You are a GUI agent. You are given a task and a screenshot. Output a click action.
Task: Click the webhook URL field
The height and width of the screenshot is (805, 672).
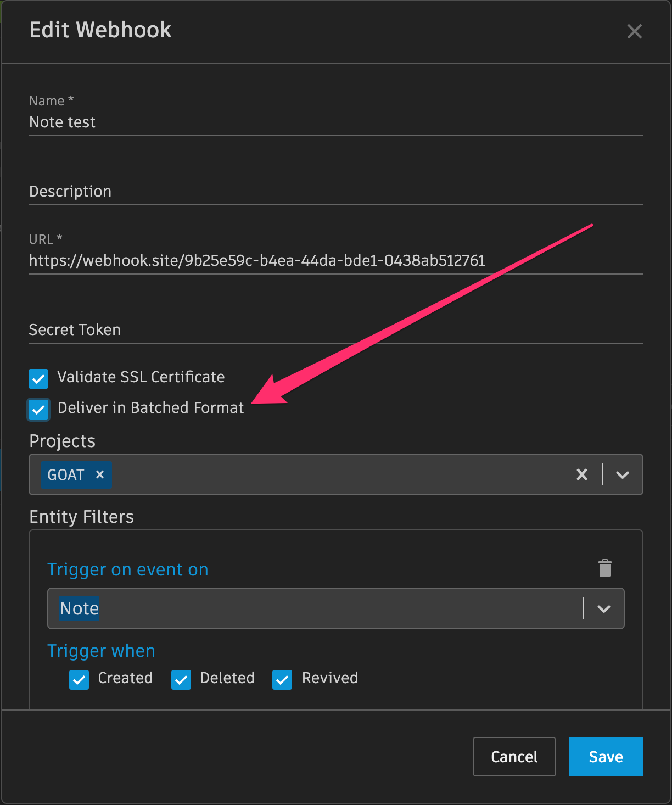point(335,260)
